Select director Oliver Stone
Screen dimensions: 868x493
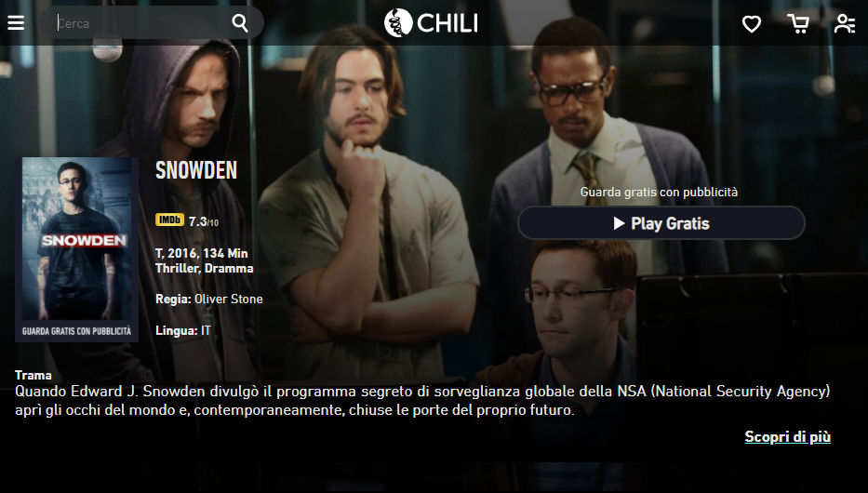coord(228,299)
